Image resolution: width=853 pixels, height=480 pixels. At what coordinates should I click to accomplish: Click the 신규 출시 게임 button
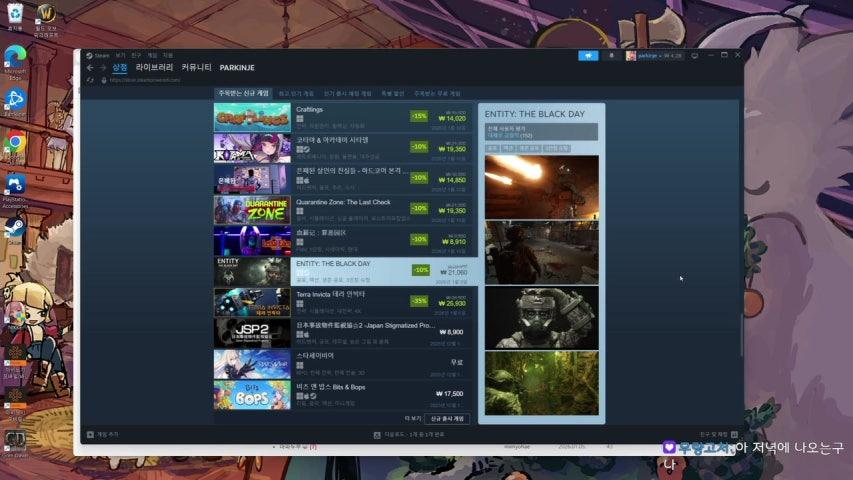pos(447,419)
